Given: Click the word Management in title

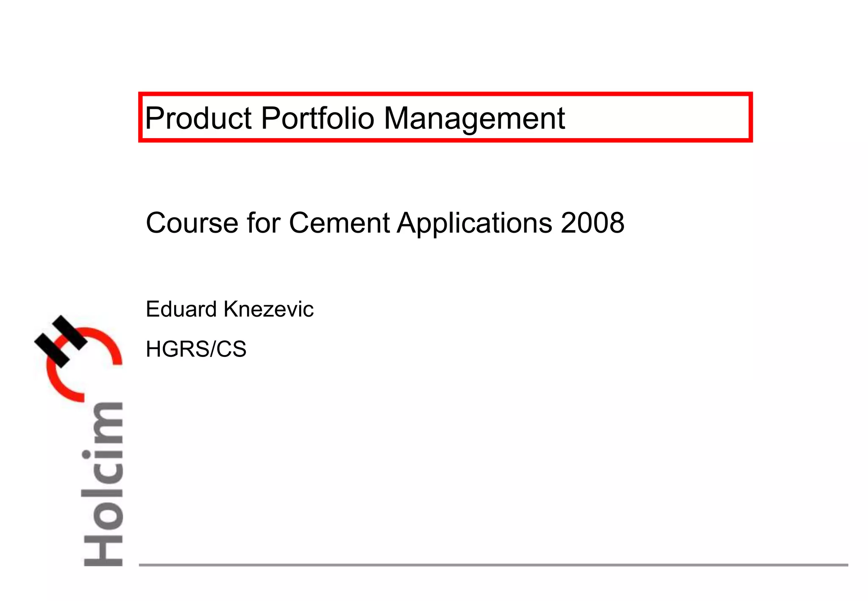Looking at the screenshot, I should [x=474, y=119].
